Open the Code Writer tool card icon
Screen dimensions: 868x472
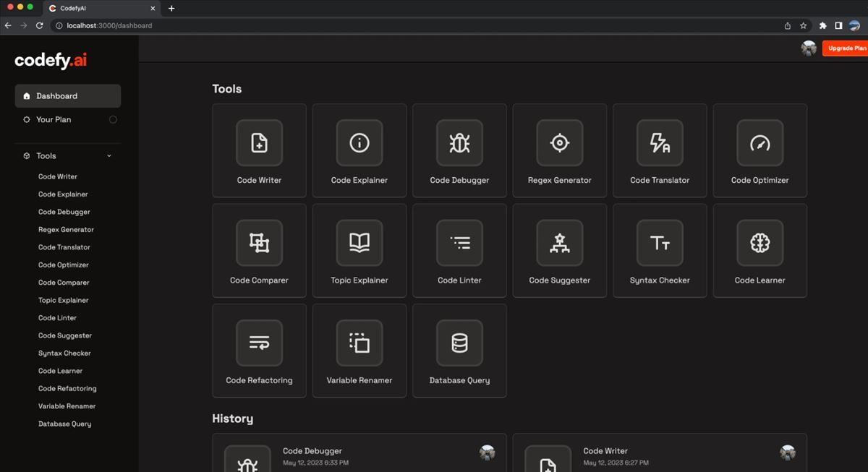[x=259, y=143]
